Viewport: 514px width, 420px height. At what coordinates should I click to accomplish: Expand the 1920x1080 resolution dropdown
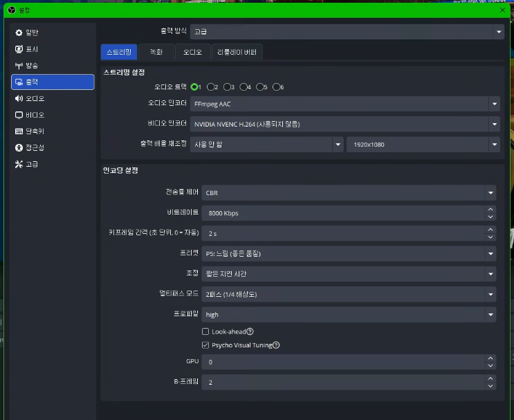(423, 145)
